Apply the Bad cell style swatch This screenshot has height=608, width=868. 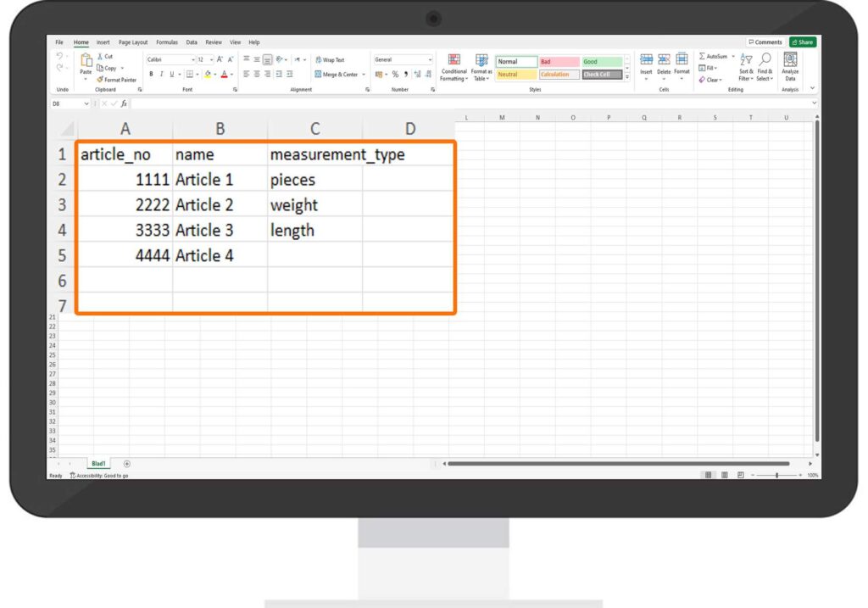point(559,62)
